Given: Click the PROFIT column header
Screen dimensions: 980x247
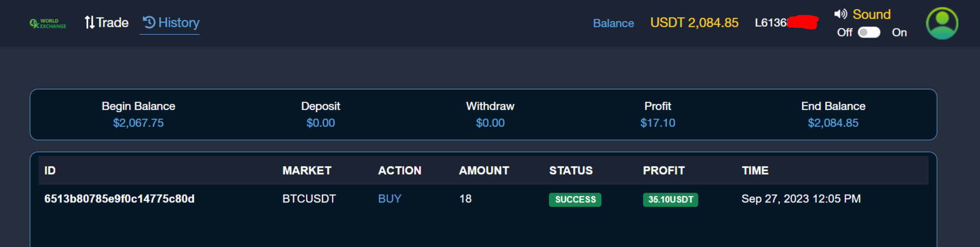Looking at the screenshot, I should (663, 170).
